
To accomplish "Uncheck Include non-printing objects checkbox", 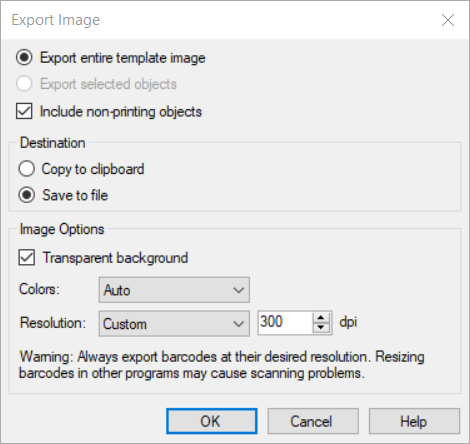I will click(x=24, y=111).
